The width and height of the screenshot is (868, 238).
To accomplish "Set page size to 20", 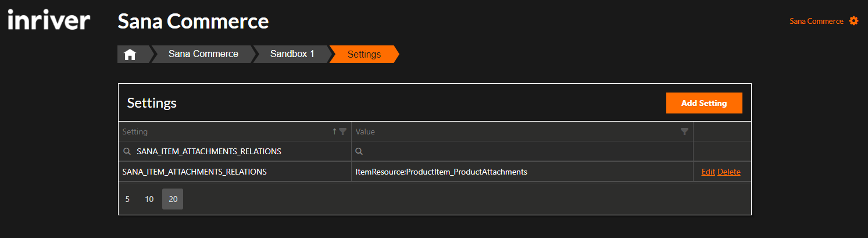I will click(173, 199).
